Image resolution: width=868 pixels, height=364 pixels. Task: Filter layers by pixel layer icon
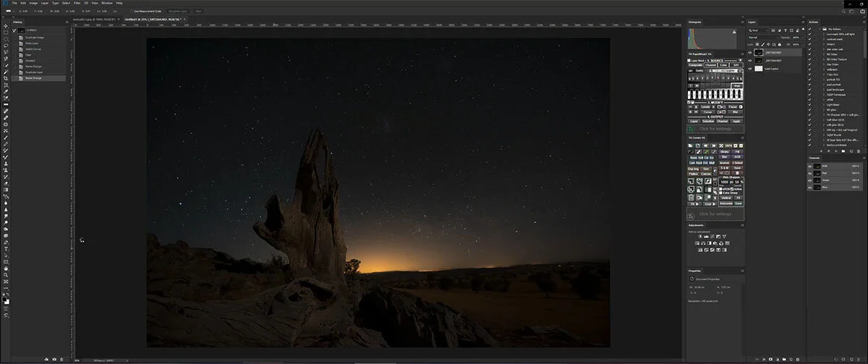(x=773, y=30)
